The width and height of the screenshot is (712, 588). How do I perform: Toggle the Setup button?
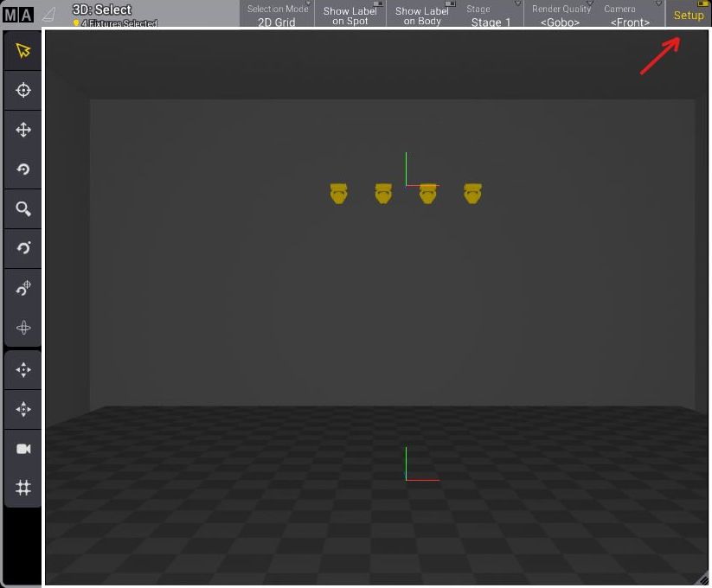pyautogui.click(x=689, y=15)
